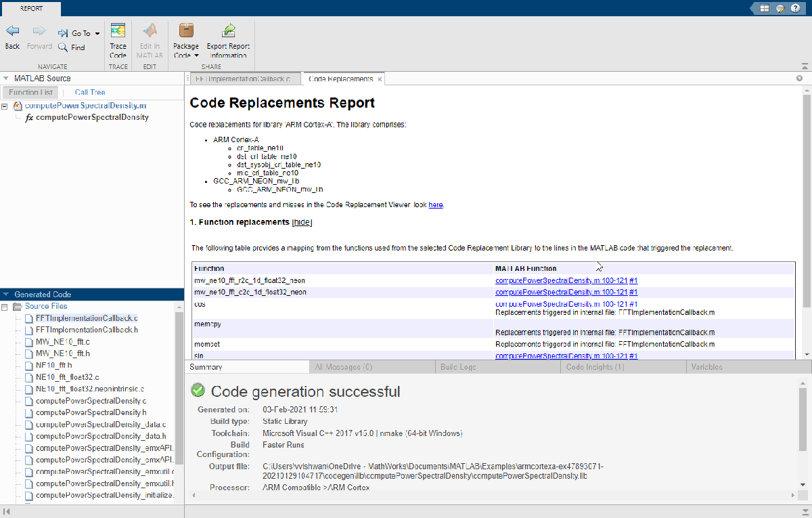This screenshot has height=518, width=812.
Task: Toggle the Function List view button
Action: pos(30,92)
